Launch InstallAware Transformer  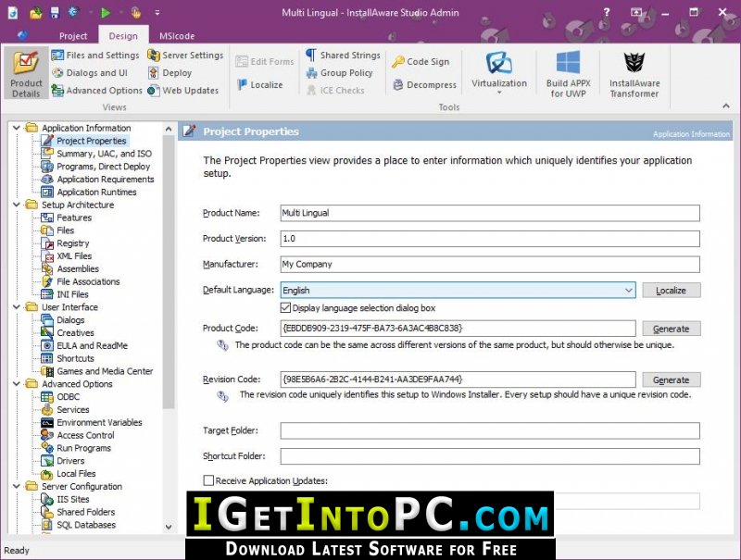634,74
